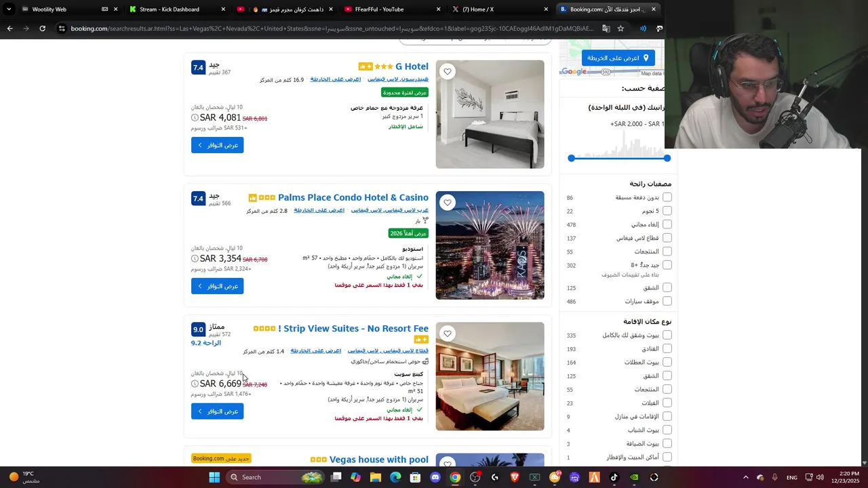Open G Hotel's اعرض على الخارطة link
Viewport: 868px width, 488px height.
336,79
